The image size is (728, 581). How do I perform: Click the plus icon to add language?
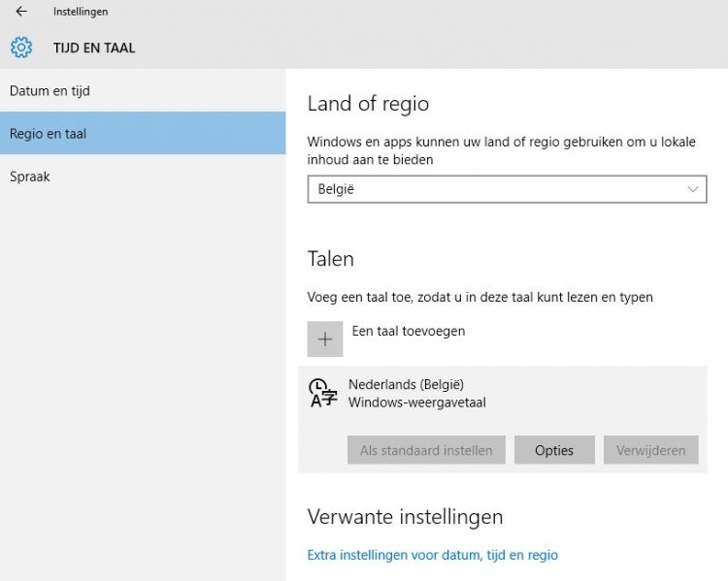tap(325, 339)
